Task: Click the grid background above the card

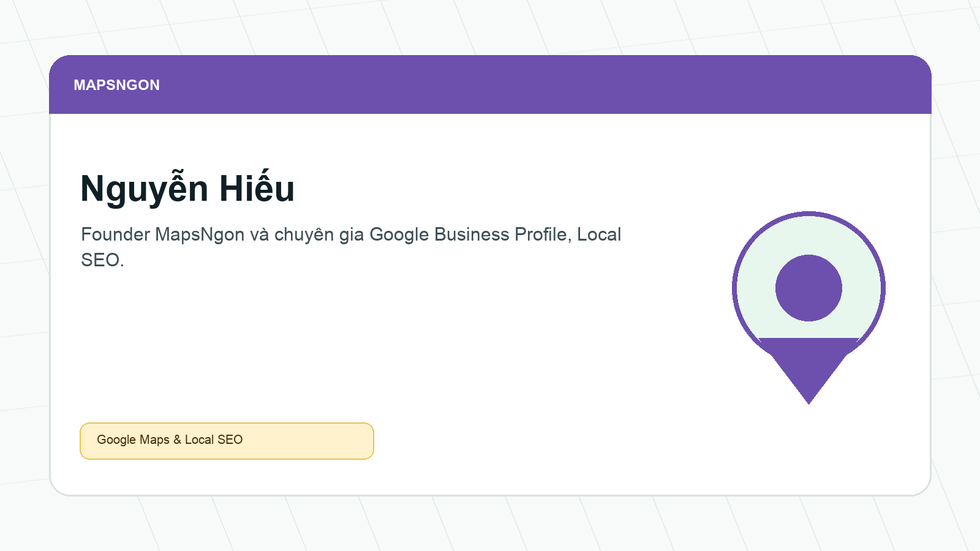Action: (x=490, y=28)
